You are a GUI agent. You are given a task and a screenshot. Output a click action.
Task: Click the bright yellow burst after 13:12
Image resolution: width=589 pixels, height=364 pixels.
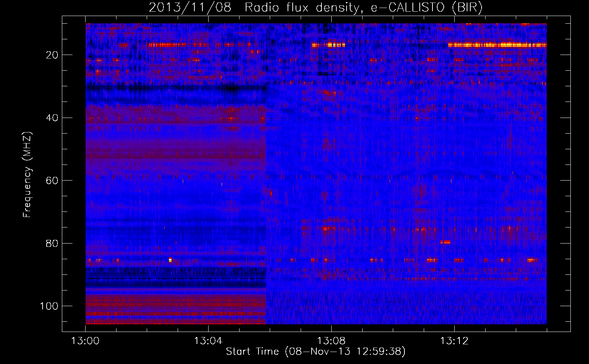497,45
